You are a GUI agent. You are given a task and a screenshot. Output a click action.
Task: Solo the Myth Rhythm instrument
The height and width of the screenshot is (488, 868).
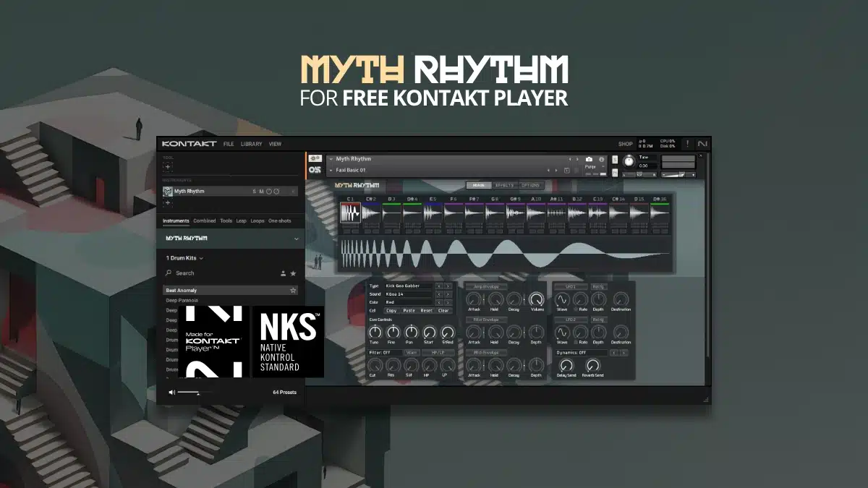click(x=254, y=192)
